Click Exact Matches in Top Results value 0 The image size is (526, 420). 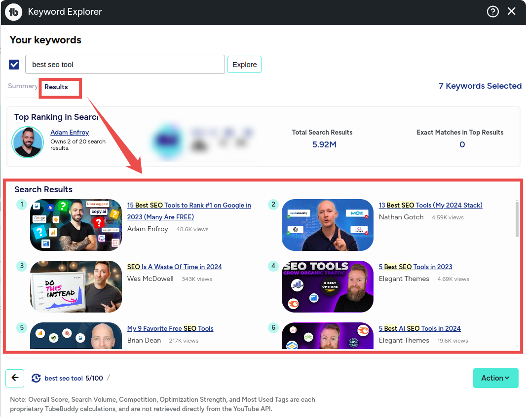[x=462, y=144]
